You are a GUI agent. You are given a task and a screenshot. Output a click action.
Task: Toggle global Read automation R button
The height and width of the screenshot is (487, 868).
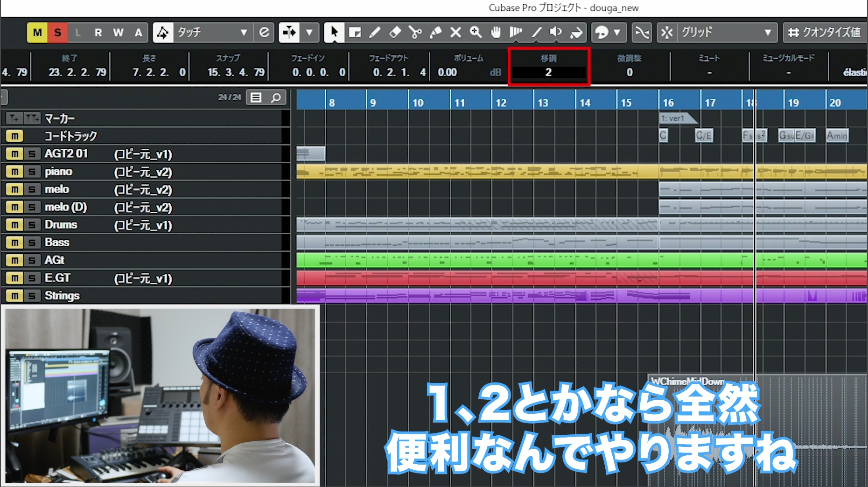click(x=98, y=32)
